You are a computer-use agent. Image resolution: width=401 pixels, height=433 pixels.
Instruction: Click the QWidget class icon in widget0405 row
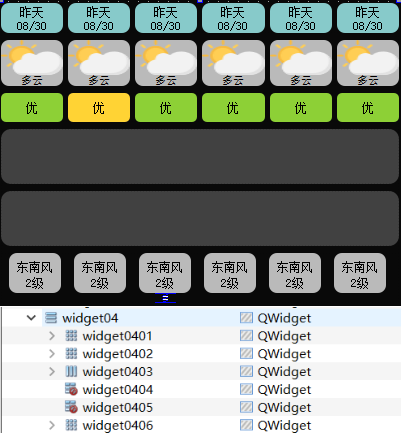coord(246,407)
